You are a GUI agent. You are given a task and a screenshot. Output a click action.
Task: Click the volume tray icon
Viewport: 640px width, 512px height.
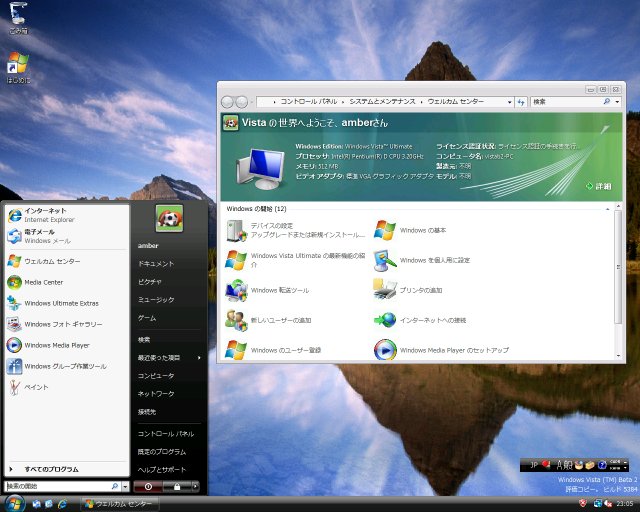coord(608,504)
